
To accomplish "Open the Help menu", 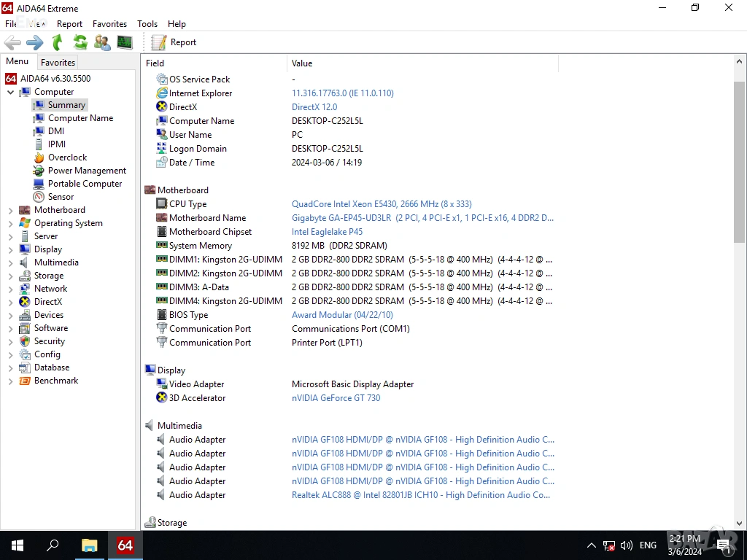I will 177,24.
